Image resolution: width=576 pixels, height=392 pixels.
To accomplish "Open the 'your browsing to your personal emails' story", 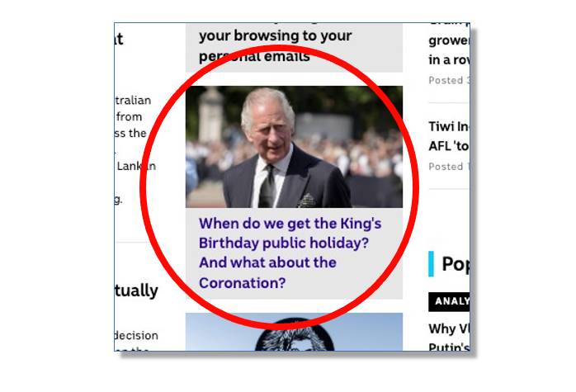I will coord(275,45).
